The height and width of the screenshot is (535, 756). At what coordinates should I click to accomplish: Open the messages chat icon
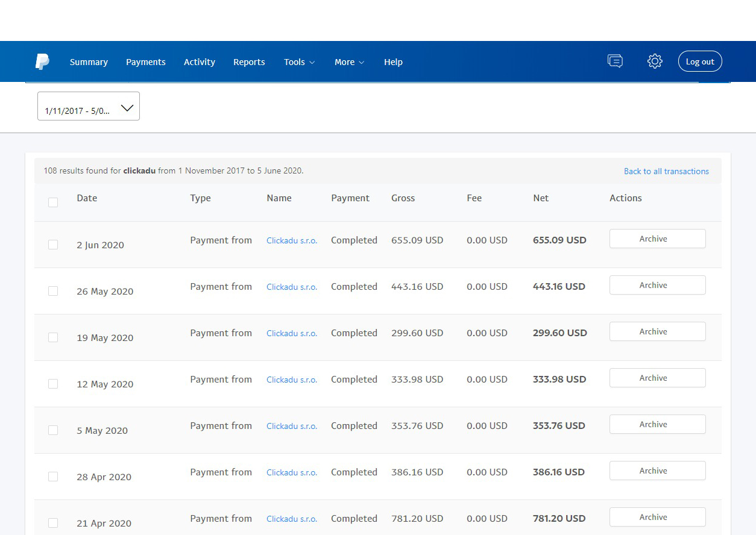coord(615,61)
